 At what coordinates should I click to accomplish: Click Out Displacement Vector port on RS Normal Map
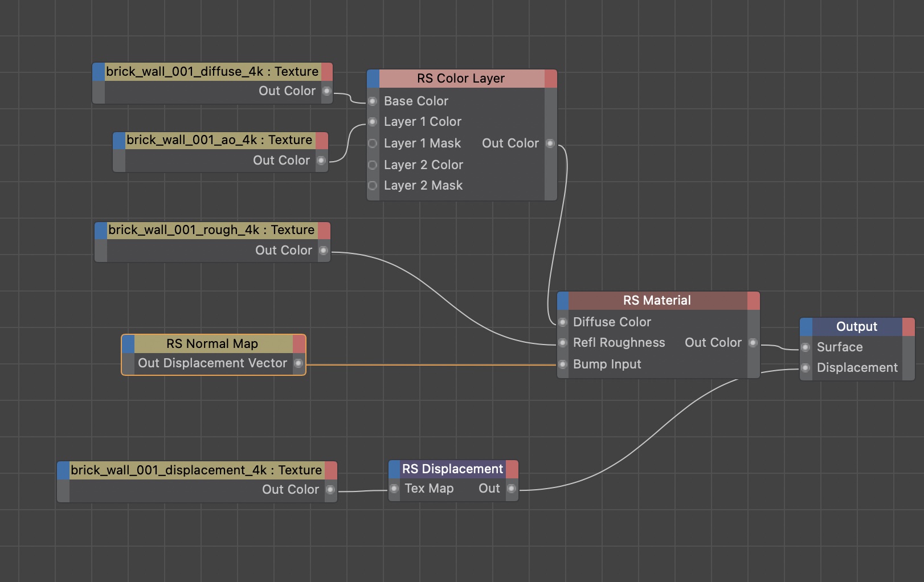coord(299,363)
